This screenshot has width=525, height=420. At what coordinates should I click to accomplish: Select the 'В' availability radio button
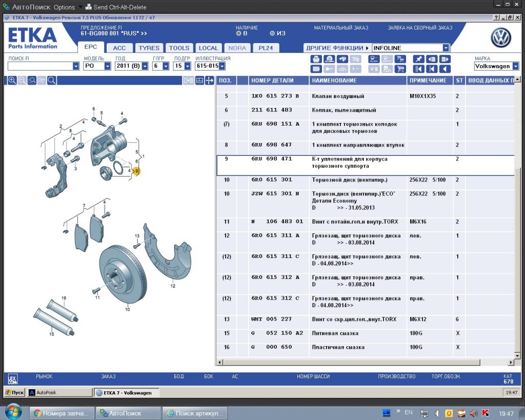point(238,33)
